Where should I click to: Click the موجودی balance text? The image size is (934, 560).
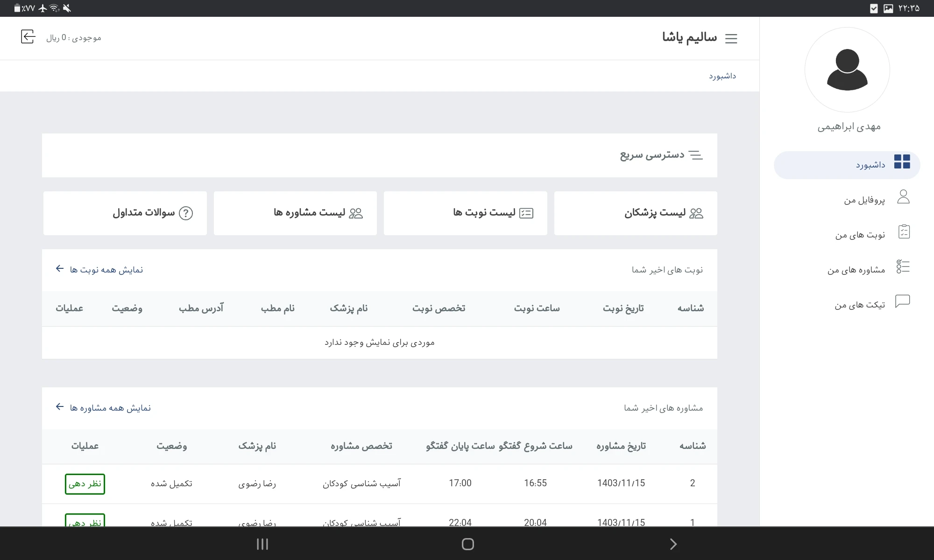click(x=74, y=38)
